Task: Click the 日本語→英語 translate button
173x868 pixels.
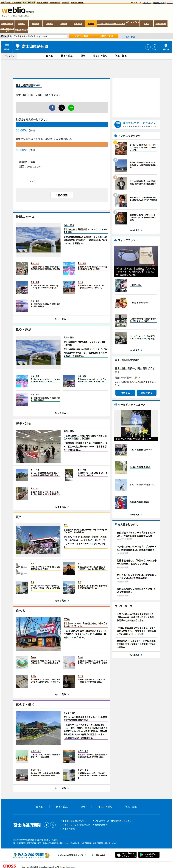Action: (106, 36)
